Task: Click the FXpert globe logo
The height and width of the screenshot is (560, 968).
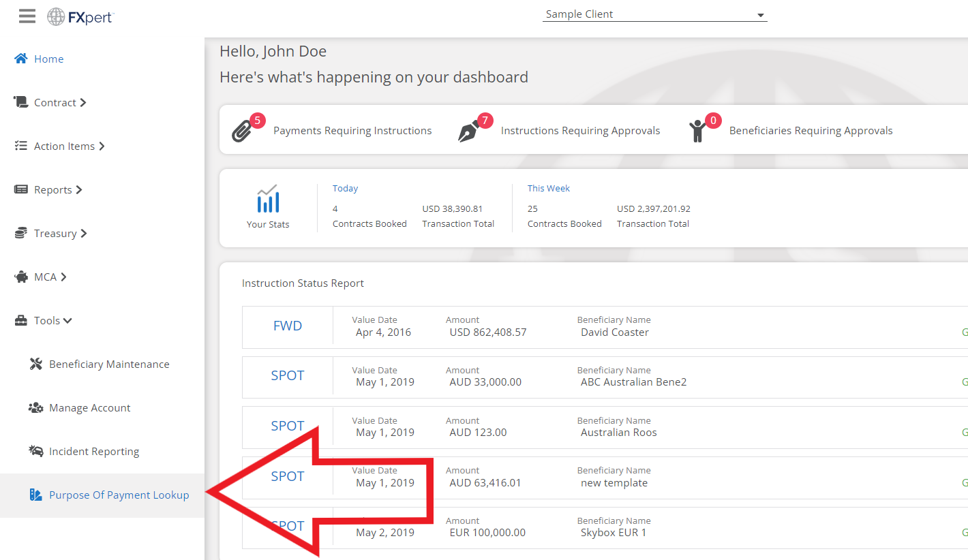Action: [x=56, y=17]
